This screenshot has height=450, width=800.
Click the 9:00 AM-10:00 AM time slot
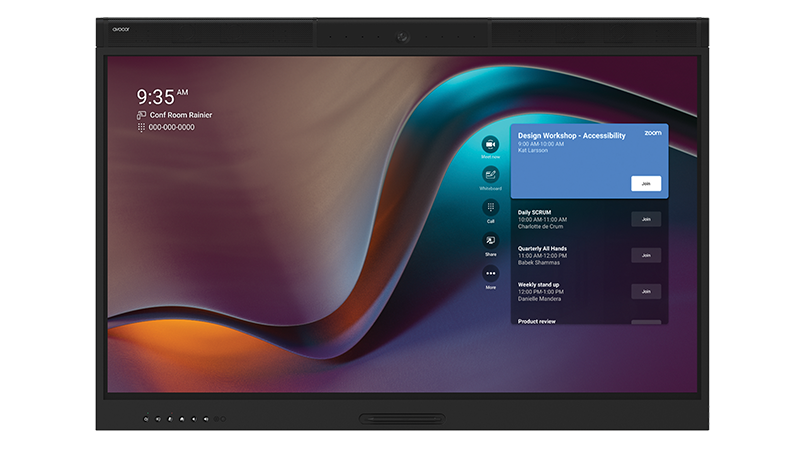[541, 144]
